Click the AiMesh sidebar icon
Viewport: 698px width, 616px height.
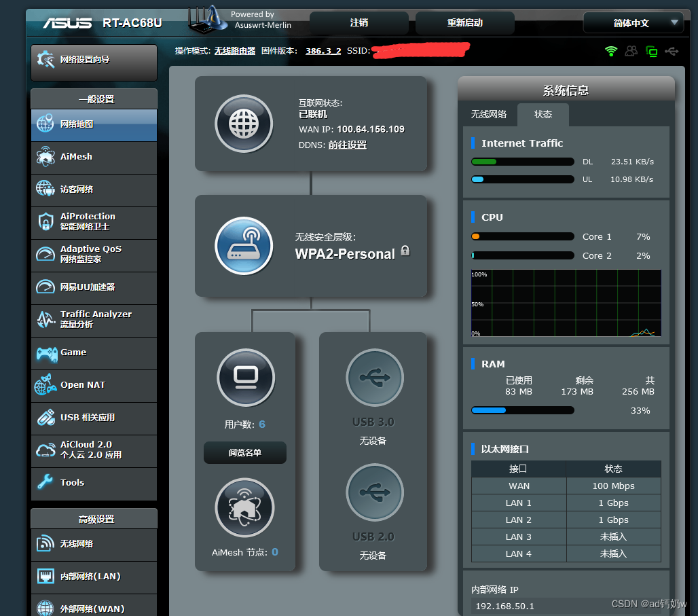coord(45,157)
